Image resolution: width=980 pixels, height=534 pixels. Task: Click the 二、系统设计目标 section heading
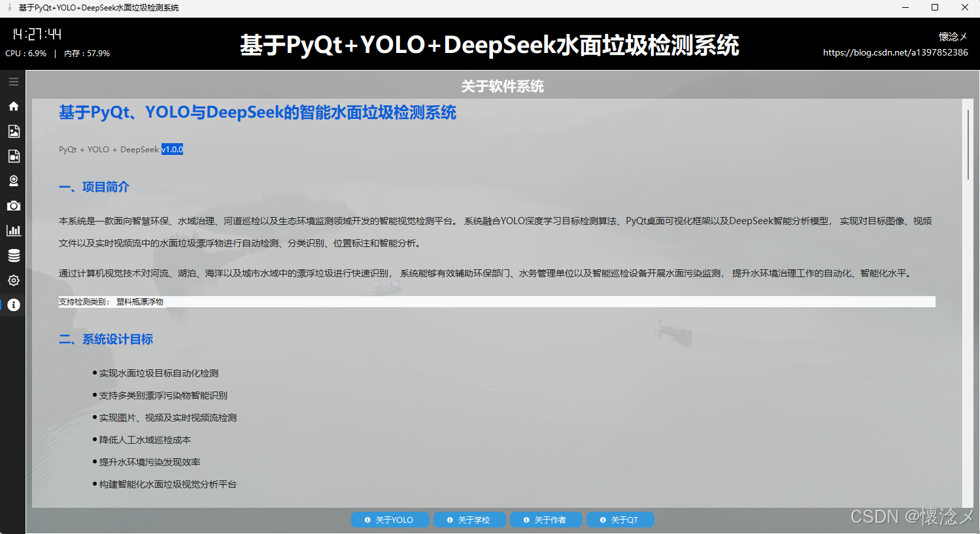click(x=106, y=339)
